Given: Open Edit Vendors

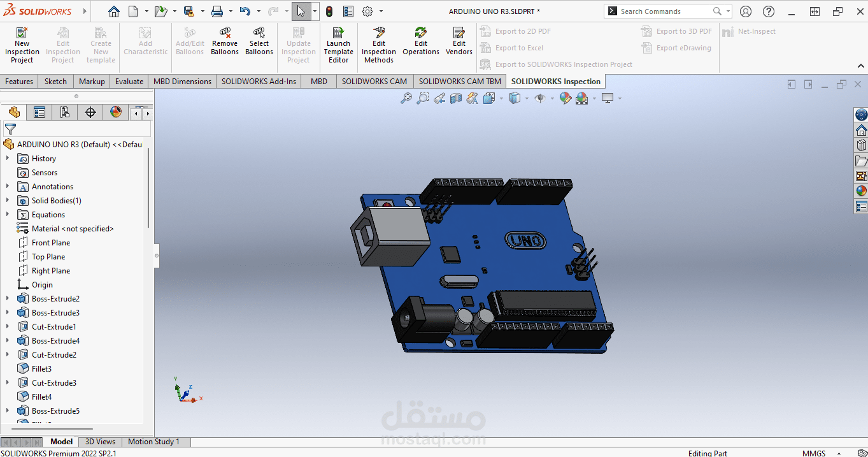Looking at the screenshot, I should point(459,41).
